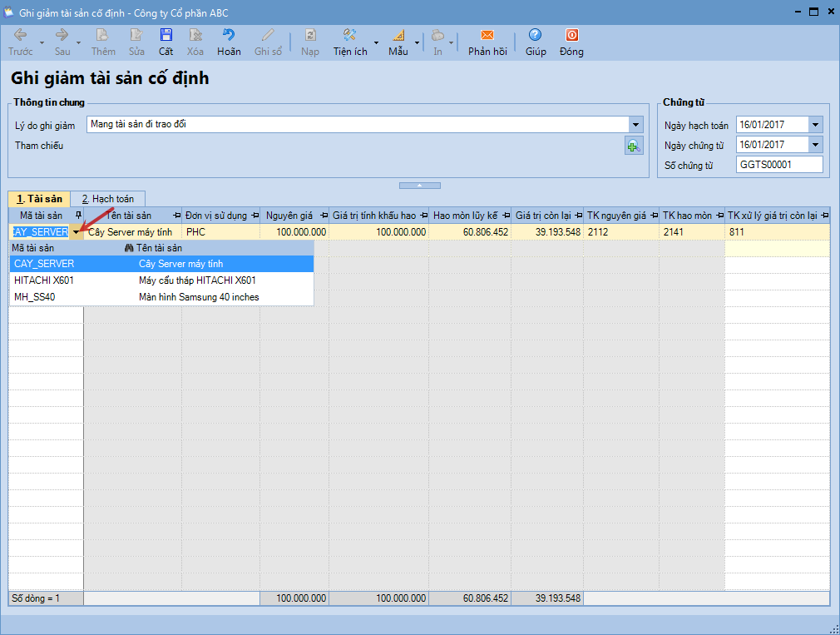Viewport: 840px width, 635px height.
Task: Open the Ngày hạch toán date picker
Action: [815, 125]
